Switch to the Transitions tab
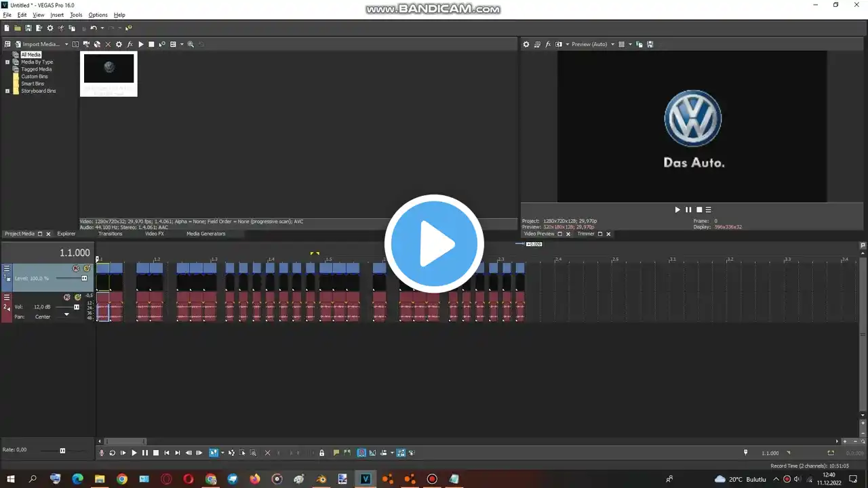 tap(110, 234)
